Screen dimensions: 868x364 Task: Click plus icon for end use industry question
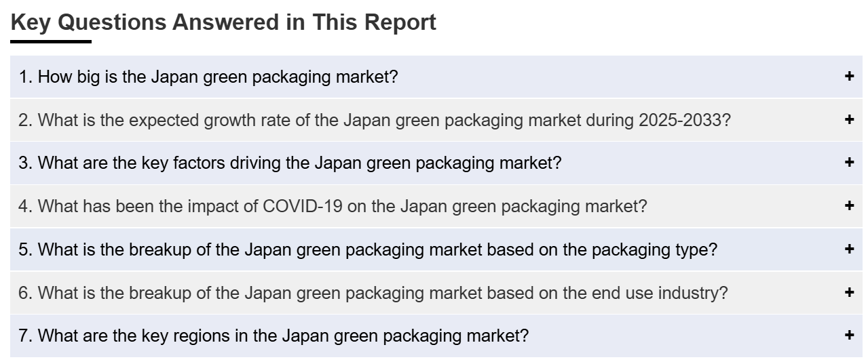[x=849, y=292]
